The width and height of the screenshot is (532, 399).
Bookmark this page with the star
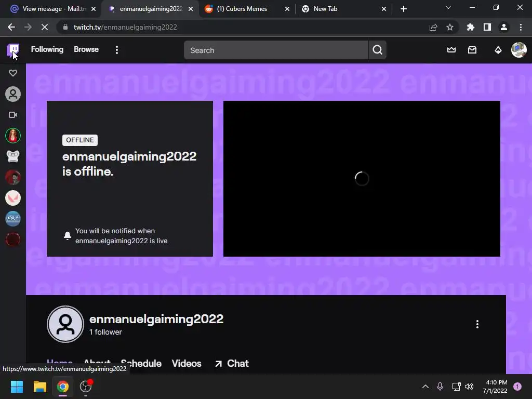450,27
